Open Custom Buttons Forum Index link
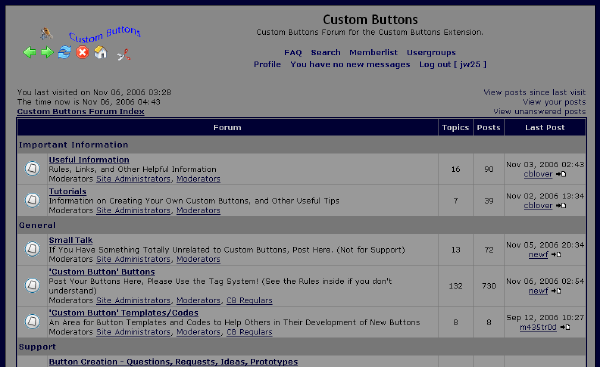The image size is (600, 367). [81, 111]
